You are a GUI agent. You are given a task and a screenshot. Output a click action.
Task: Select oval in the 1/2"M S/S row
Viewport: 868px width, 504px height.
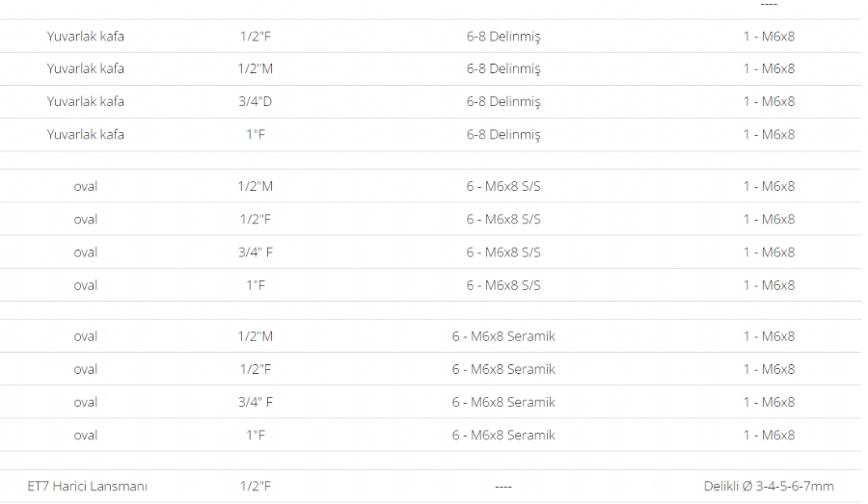click(85, 186)
